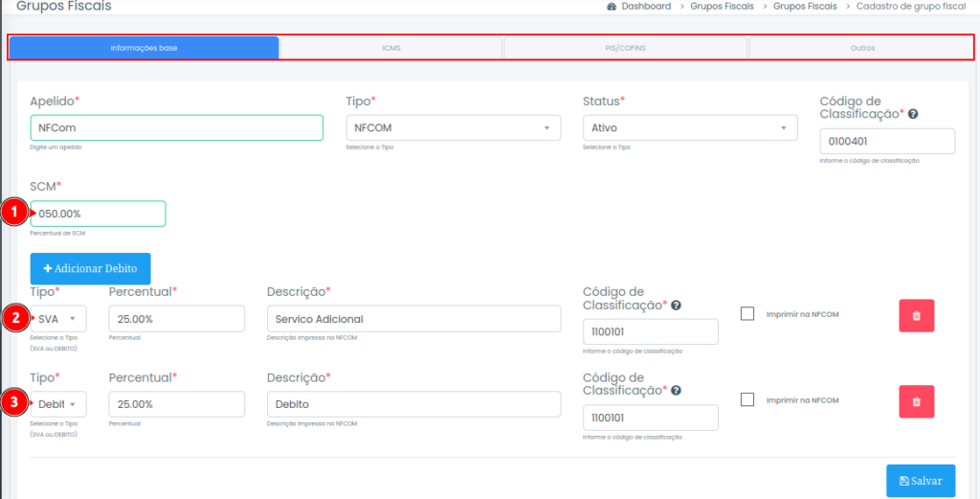980x499 pixels.
Task: Click help icon in Debito row classification label
Action: [676, 391]
